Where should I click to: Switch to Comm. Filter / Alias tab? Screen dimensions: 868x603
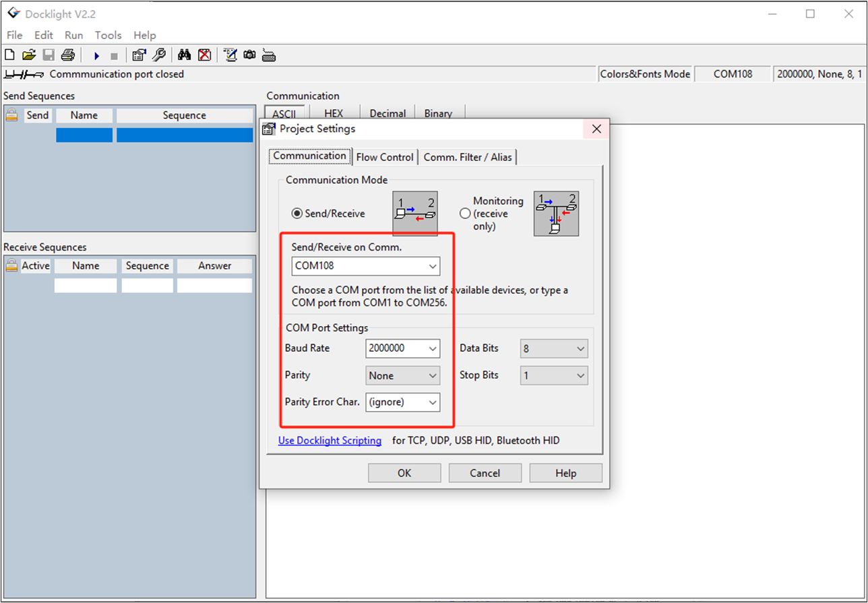coord(468,157)
